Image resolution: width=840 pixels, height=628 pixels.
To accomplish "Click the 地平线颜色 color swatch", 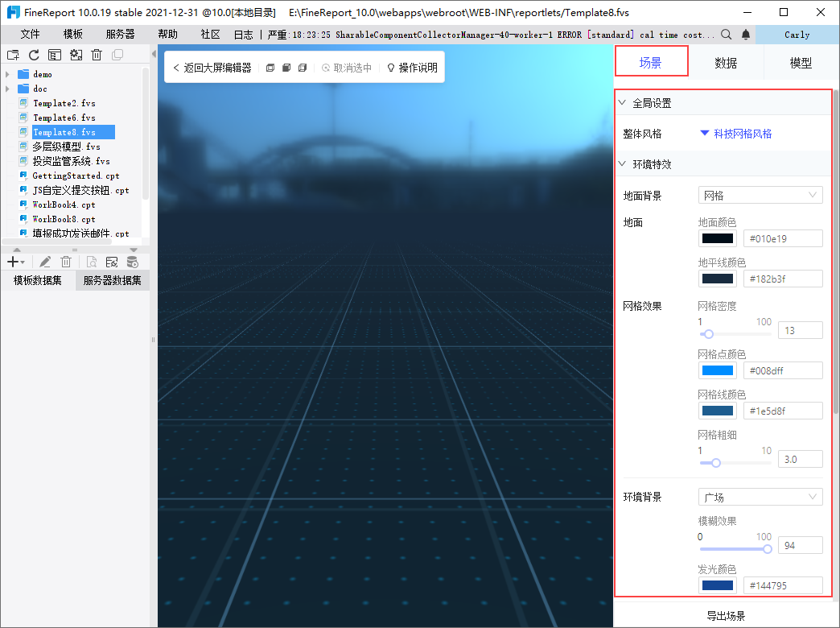I will (718, 279).
